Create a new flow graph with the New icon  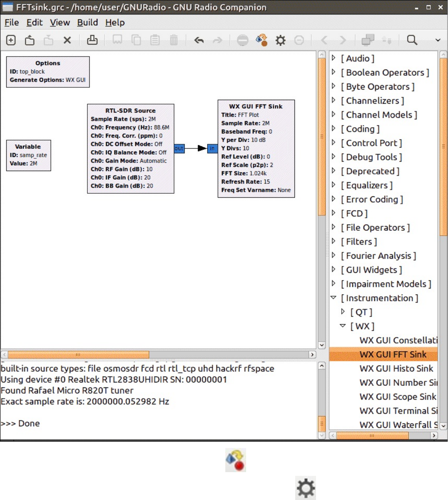(11, 40)
